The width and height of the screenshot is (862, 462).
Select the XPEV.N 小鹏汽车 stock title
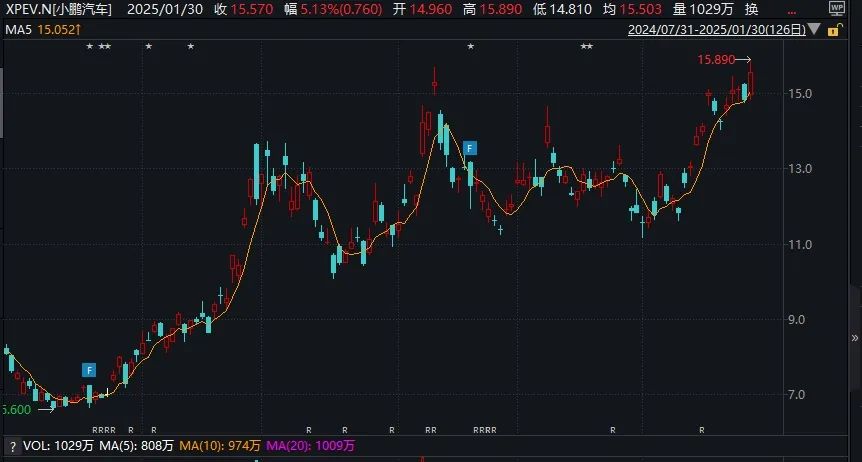(56, 10)
